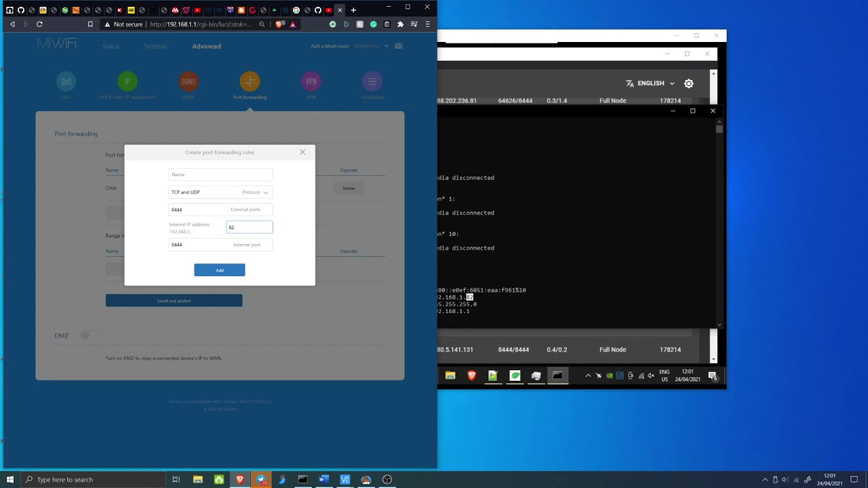This screenshot has height=488, width=868.
Task: Open the mail envelope icon in MiWiFi header
Action: (399, 46)
